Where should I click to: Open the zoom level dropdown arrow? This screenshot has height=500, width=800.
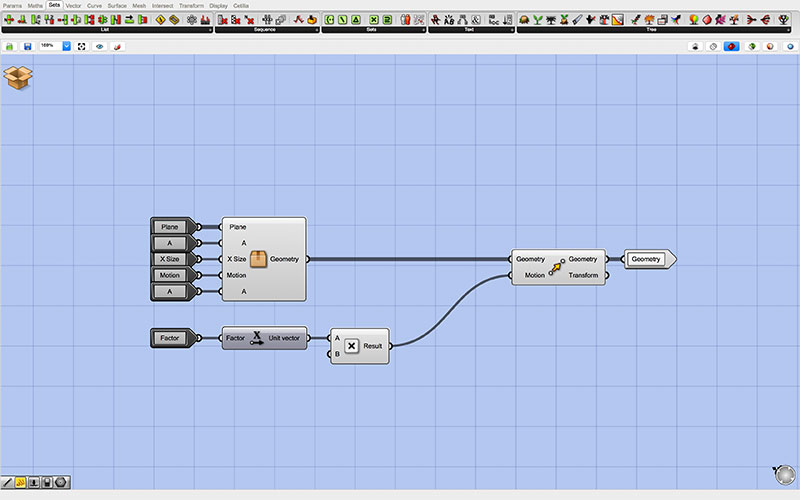click(x=66, y=46)
